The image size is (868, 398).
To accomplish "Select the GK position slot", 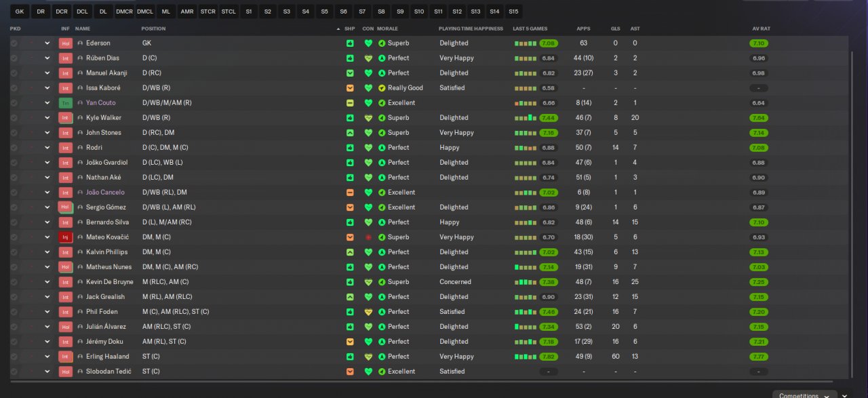I will pos(20,12).
